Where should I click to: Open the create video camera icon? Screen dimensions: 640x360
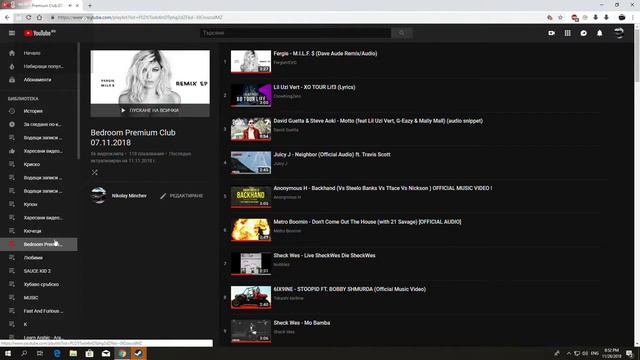(x=551, y=33)
